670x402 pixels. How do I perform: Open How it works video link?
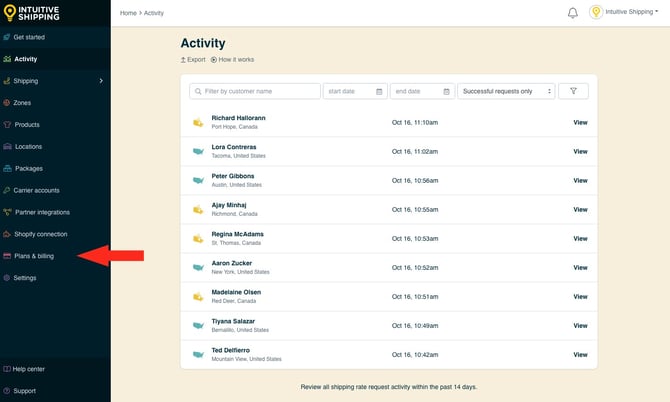point(232,59)
